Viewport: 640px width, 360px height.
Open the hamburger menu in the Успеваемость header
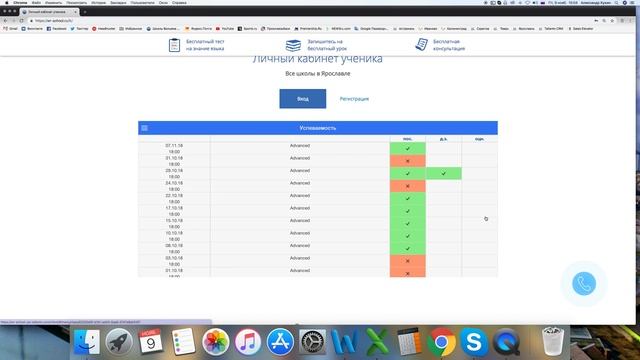(144, 128)
